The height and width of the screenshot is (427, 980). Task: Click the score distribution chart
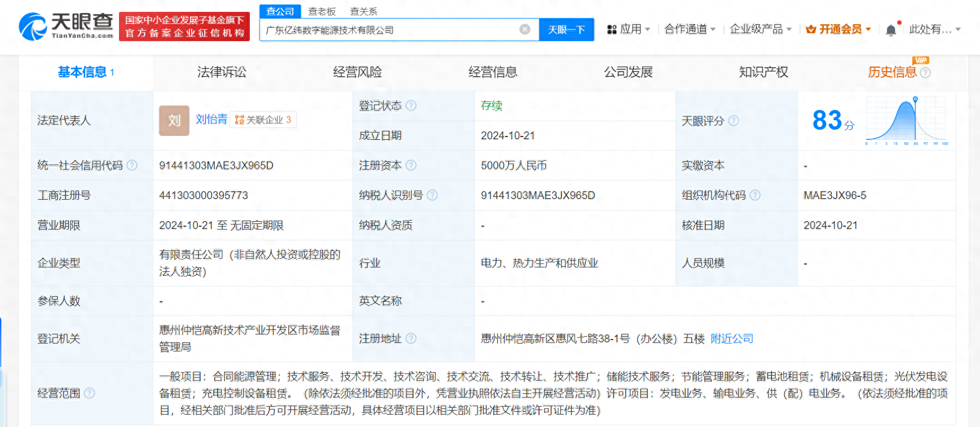[x=907, y=120]
